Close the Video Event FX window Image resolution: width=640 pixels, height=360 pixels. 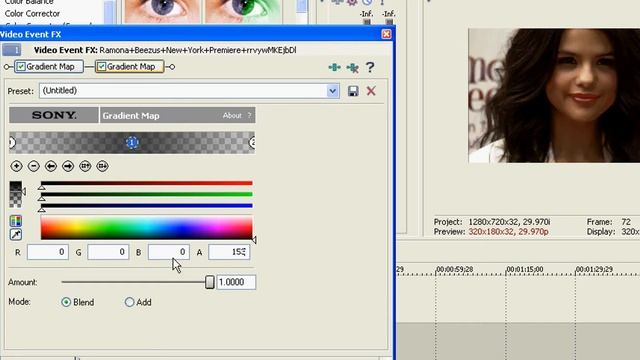[386, 34]
